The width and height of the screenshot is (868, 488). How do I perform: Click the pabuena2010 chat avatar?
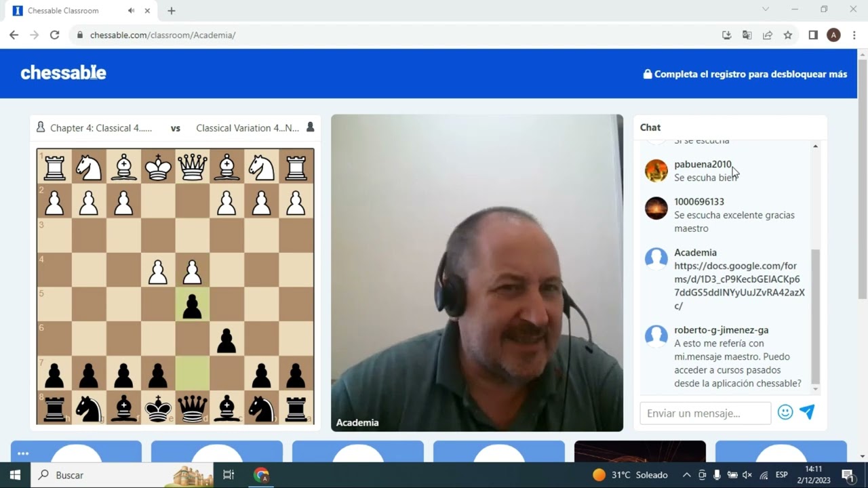tap(656, 171)
